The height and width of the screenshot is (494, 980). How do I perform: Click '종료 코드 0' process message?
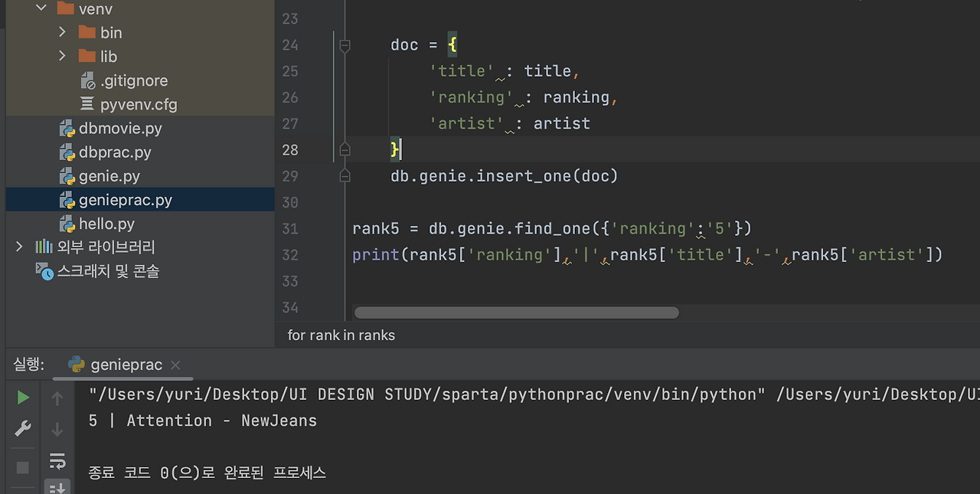click(207, 473)
